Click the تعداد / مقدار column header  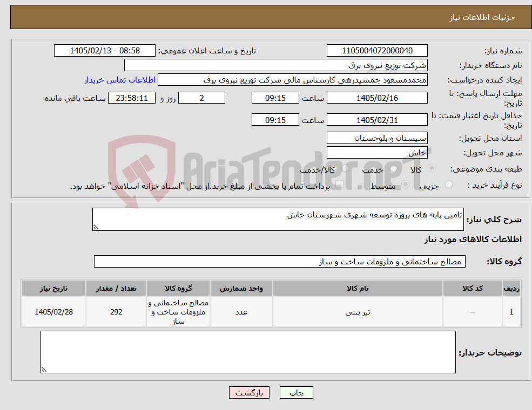coord(116,289)
